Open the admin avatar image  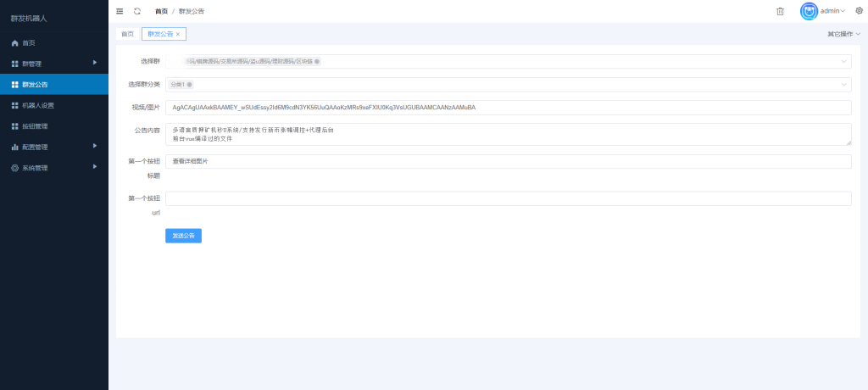coord(809,11)
